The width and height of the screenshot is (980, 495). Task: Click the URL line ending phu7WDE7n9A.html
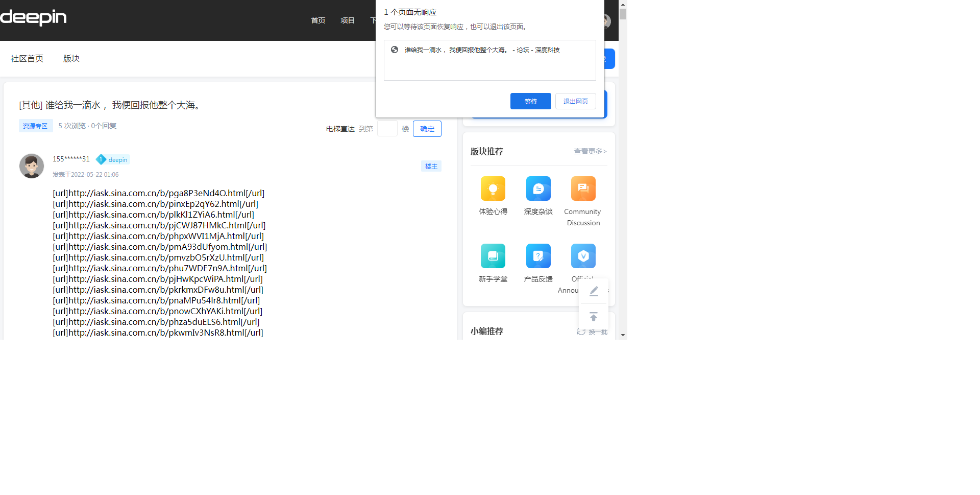(160, 268)
